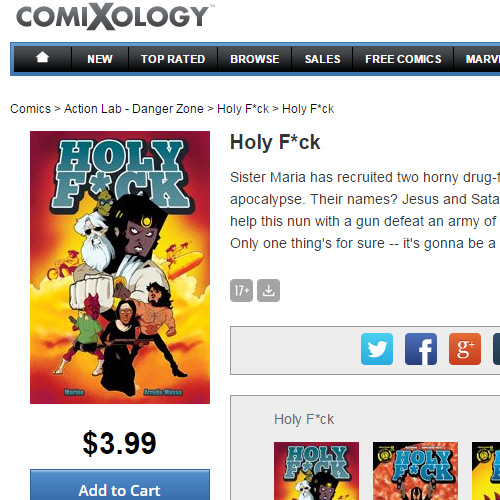Share on Facebook icon
Viewport: 500px width, 500px height.
click(421, 349)
